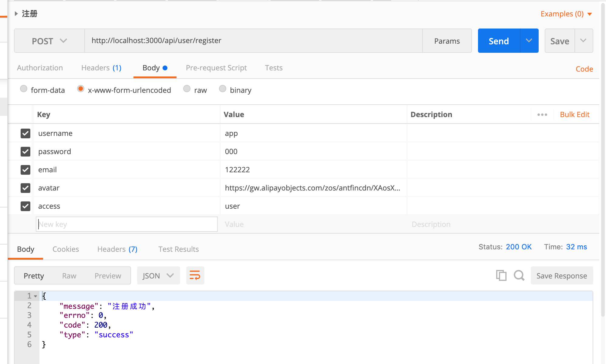Collapse JSON line 1 fold arrow

pos(35,296)
